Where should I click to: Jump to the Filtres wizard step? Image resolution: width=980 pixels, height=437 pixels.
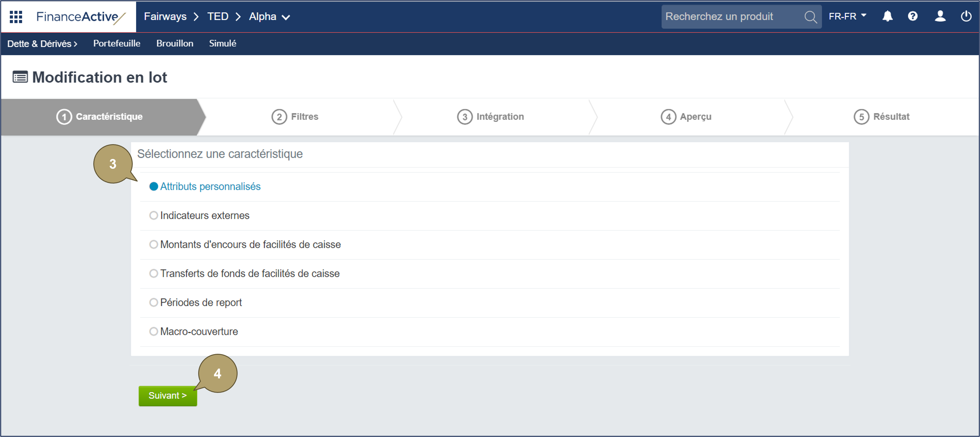[x=295, y=117]
